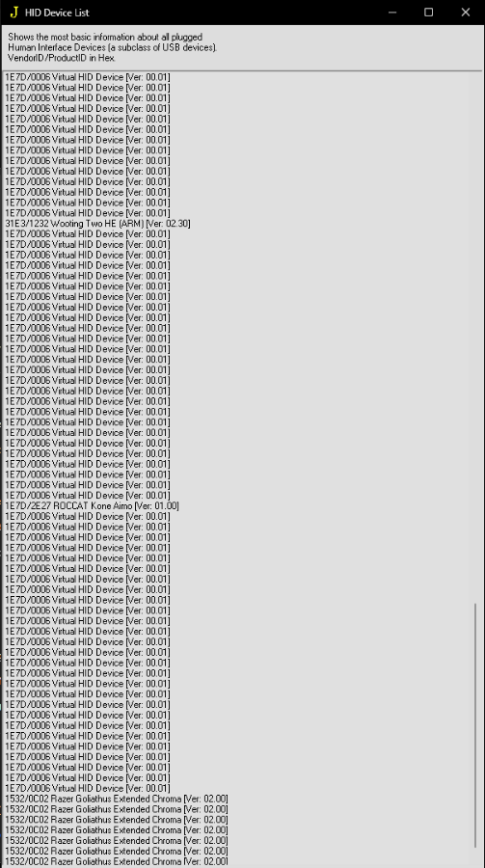The width and height of the screenshot is (485, 868).
Task: Select the ROCCAT Kone Aimo entry
Action: 92,506
